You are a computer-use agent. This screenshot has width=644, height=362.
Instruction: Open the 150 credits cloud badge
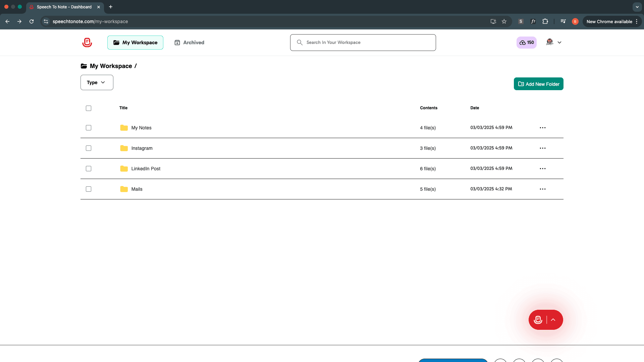(x=526, y=43)
